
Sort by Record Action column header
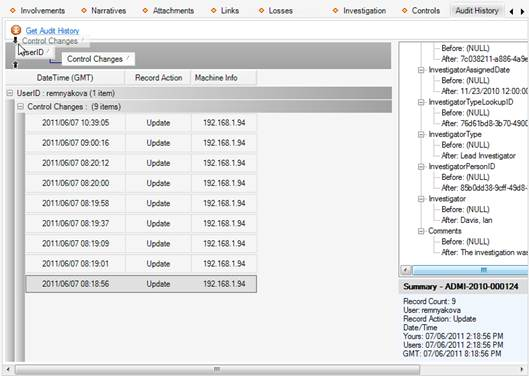click(x=158, y=78)
